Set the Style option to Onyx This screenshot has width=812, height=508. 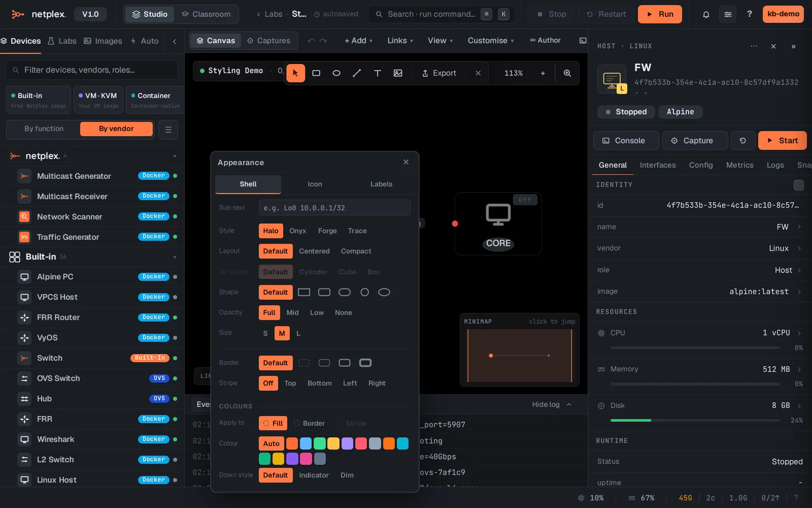point(298,231)
